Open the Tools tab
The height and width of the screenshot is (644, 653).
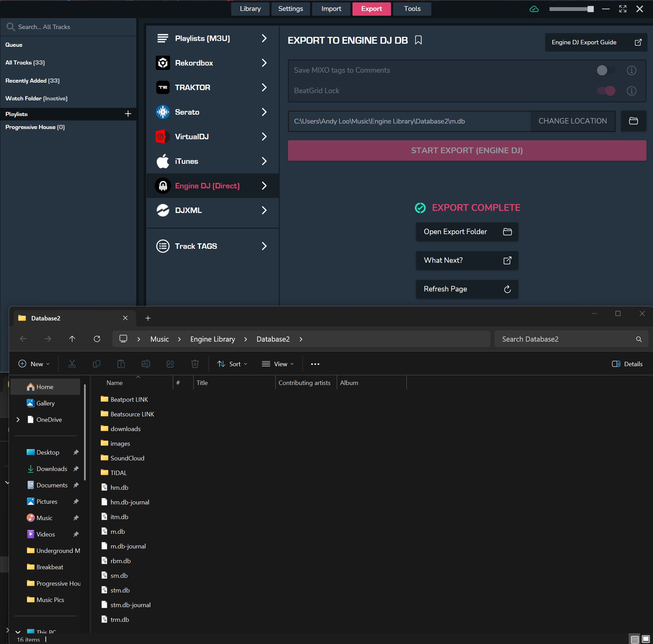coord(412,9)
